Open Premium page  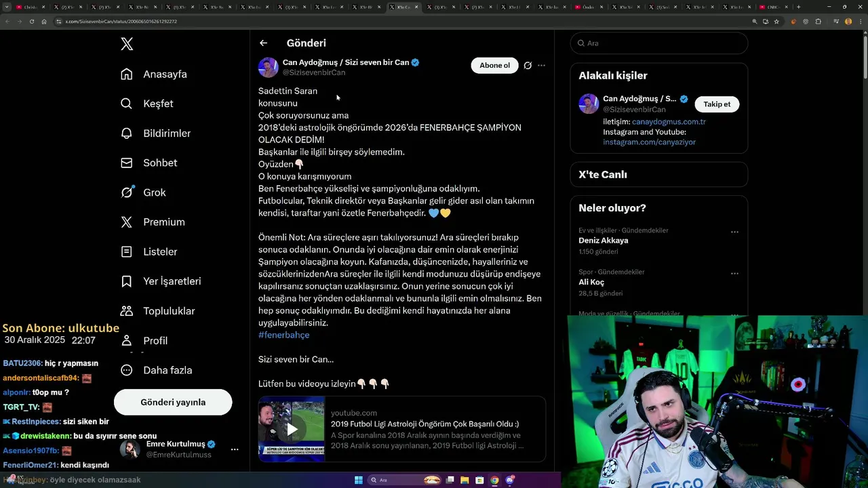[153, 222]
